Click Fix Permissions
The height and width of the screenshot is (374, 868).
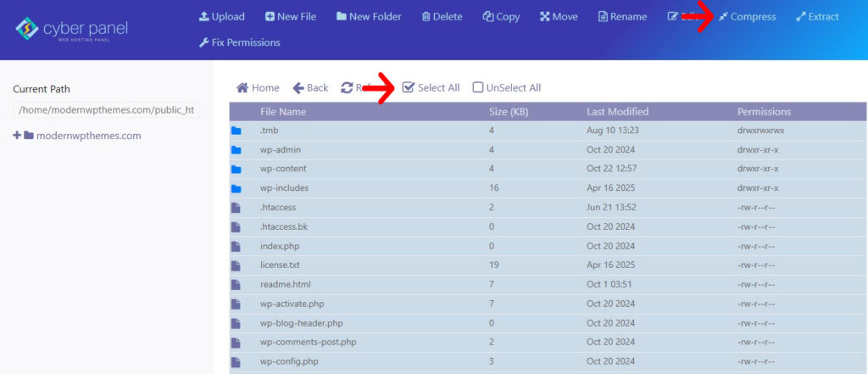coord(239,42)
